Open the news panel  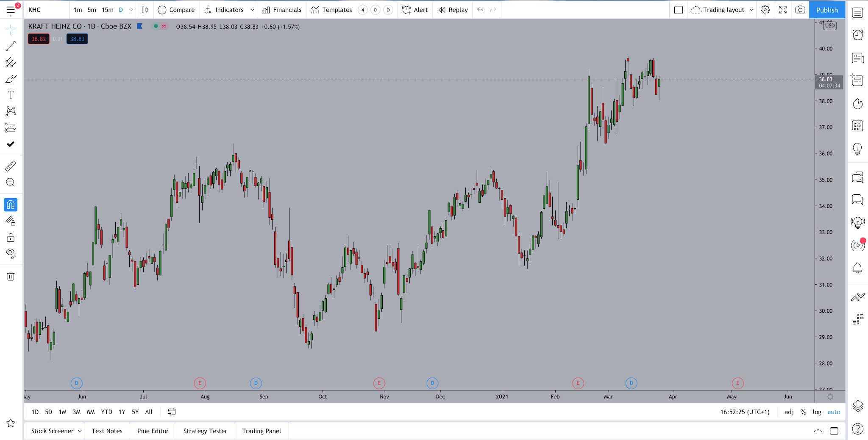pyautogui.click(x=858, y=58)
